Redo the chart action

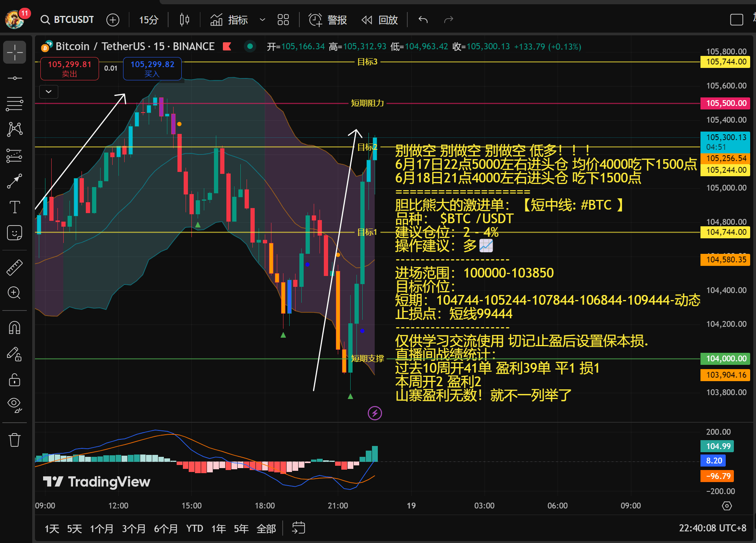tap(448, 20)
